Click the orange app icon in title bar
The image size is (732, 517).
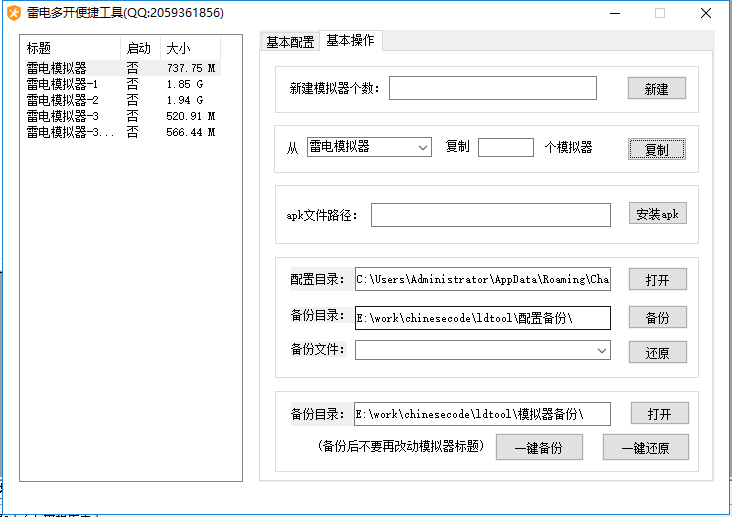pyautogui.click(x=14, y=13)
